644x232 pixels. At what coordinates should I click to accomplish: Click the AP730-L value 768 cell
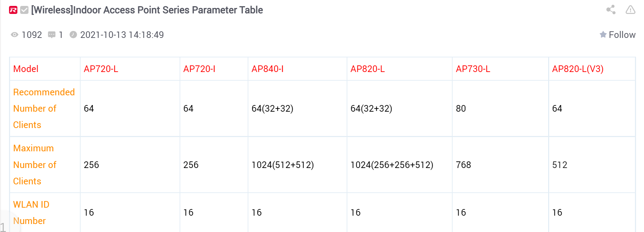[x=463, y=165]
